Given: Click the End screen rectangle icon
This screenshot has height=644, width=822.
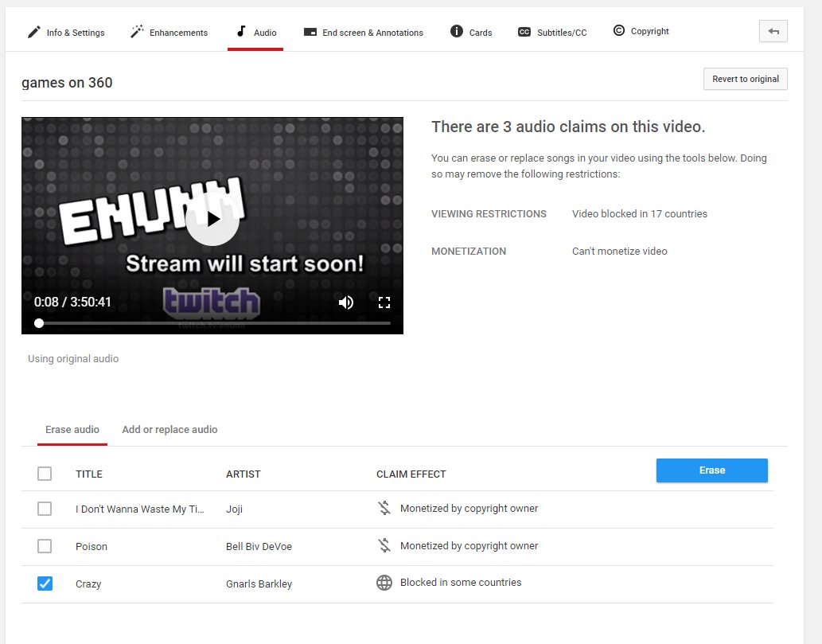Looking at the screenshot, I should 310,32.
